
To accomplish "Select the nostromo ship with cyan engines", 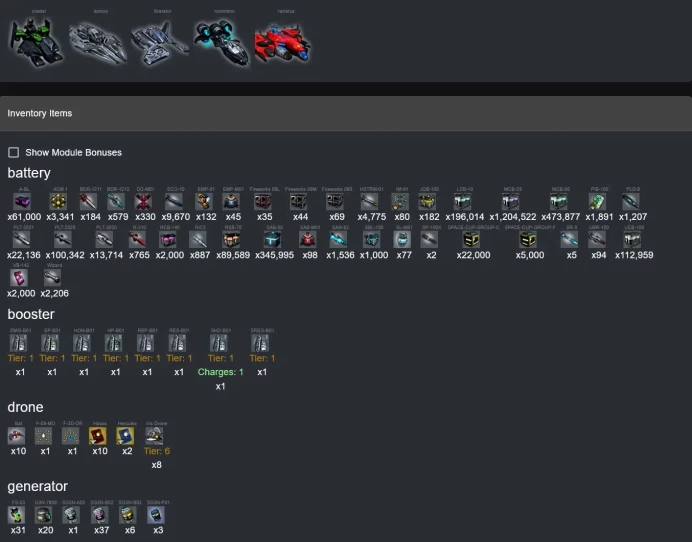I will pyautogui.click(x=222, y=42).
